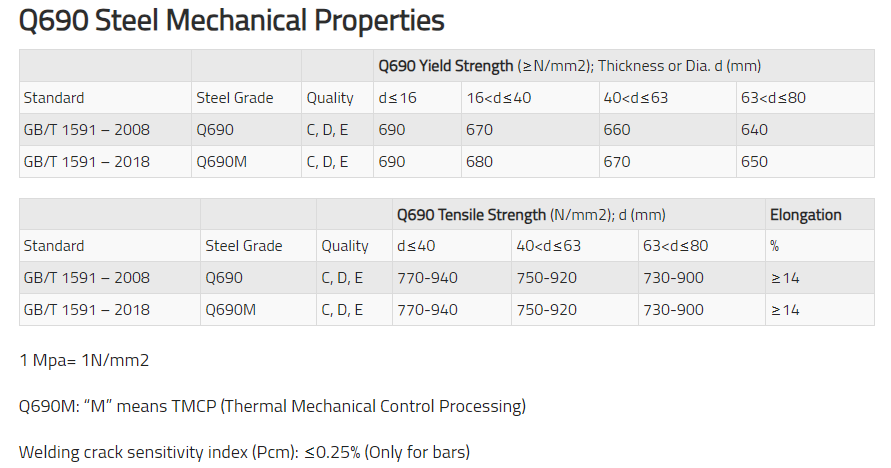Click the Steel Grade header in tensile table
The width and height of the screenshot is (891, 468).
tap(244, 246)
